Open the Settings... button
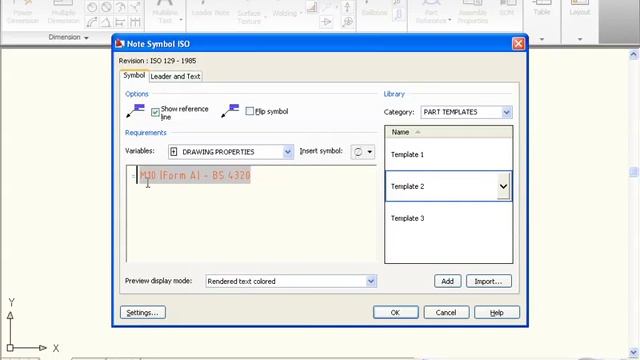The height and width of the screenshot is (360, 640). click(143, 313)
